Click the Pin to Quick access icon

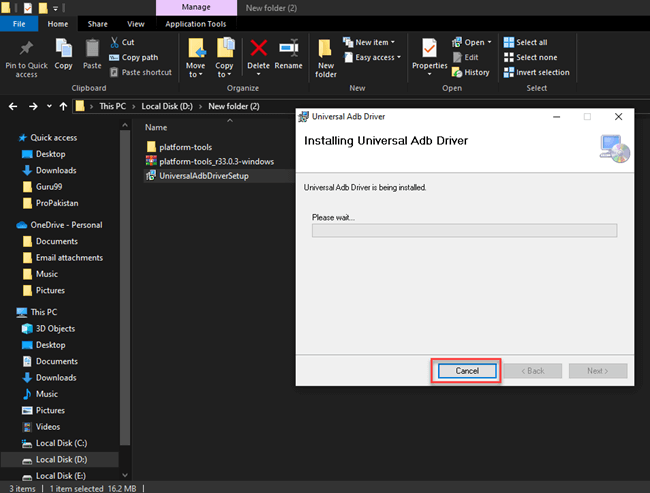click(x=26, y=50)
